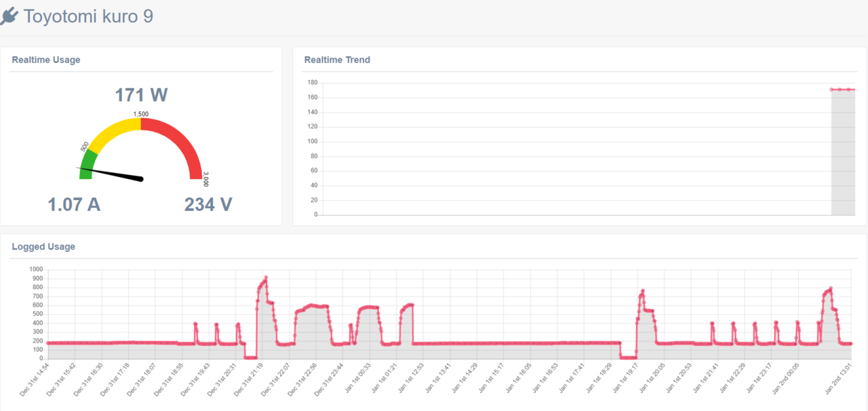Screen dimensions: 868x411
Task: Click the 300 axis label in Logged Usage
Action: (38, 332)
